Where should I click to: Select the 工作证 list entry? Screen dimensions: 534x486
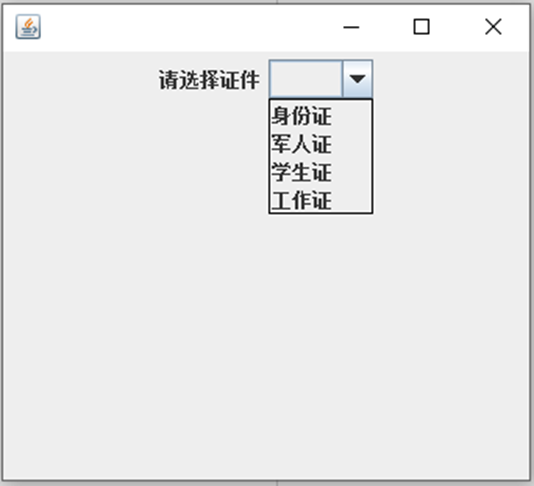click(x=320, y=200)
